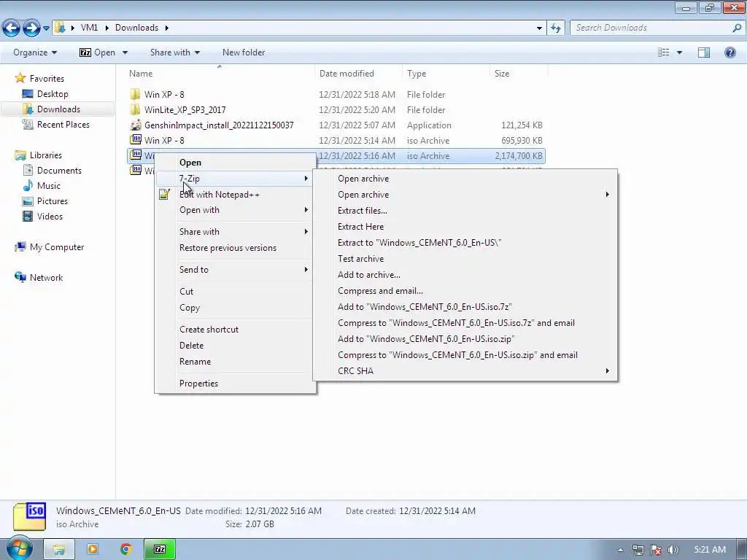Select Extract files... option
The width and height of the screenshot is (747, 560).
(465, 211)
